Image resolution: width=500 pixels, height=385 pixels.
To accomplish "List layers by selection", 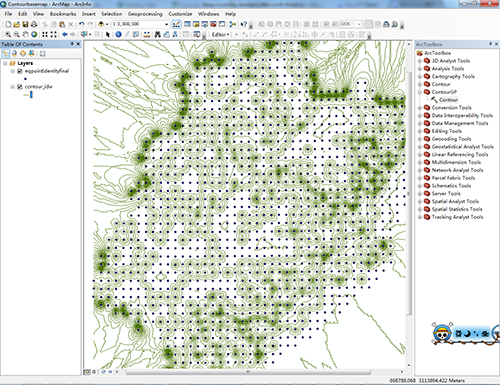I will [32, 53].
